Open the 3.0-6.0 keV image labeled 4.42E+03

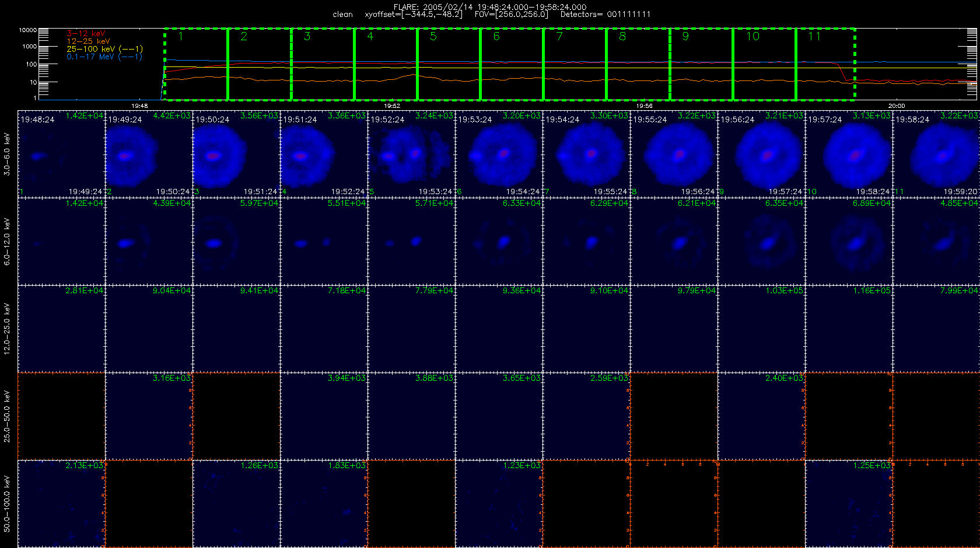[149, 154]
